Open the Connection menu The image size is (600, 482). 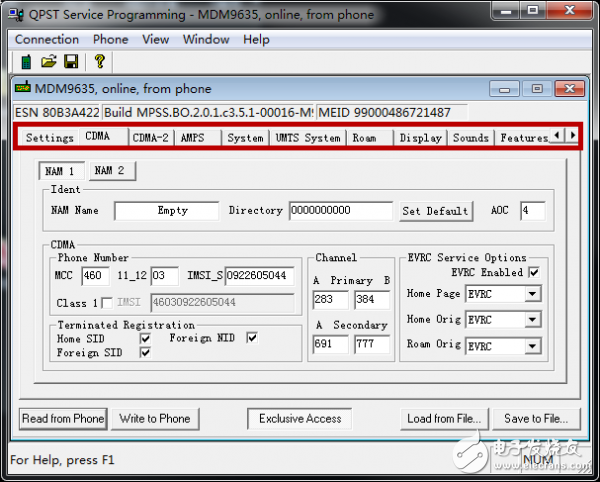coord(47,39)
